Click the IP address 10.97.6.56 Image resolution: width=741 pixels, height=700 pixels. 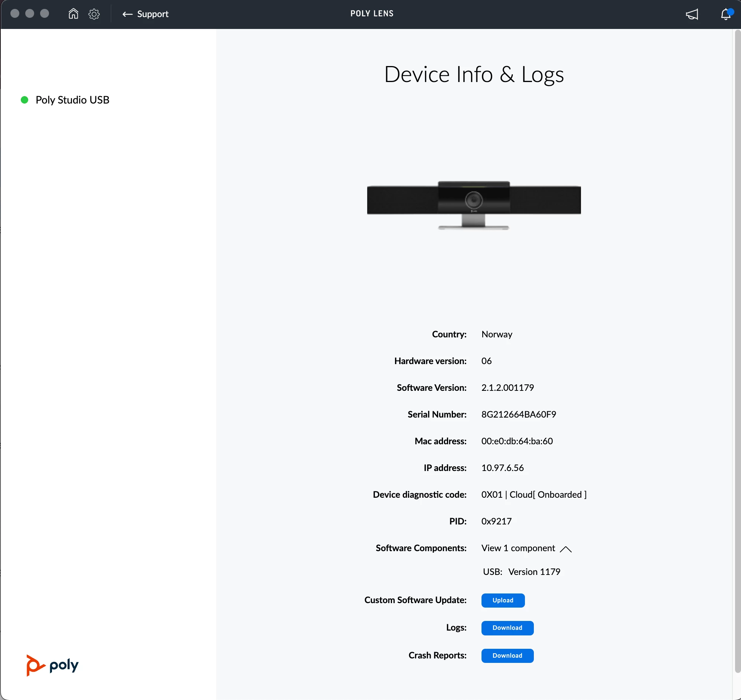502,468
